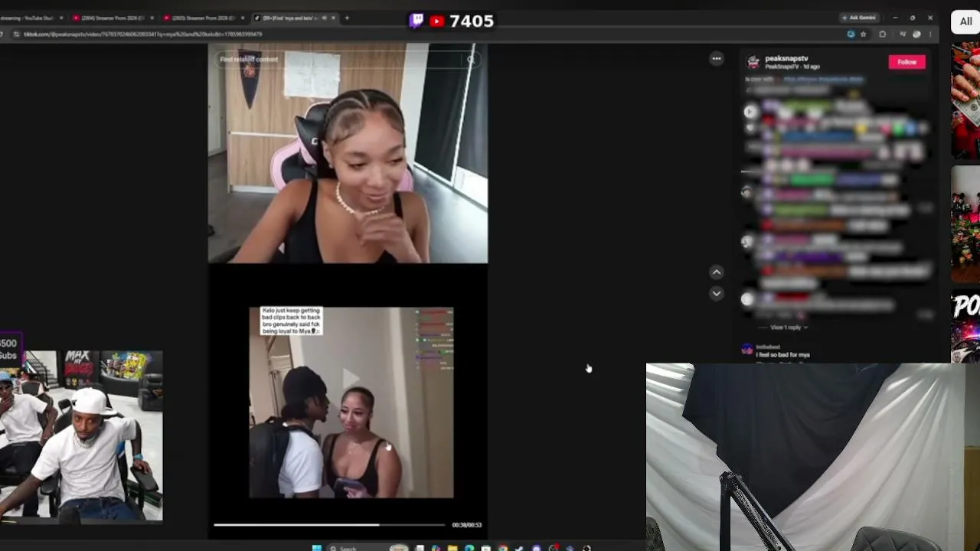Open Google Chrome from the taskbar
Image resolution: width=980 pixels, height=551 pixels.
502,548
